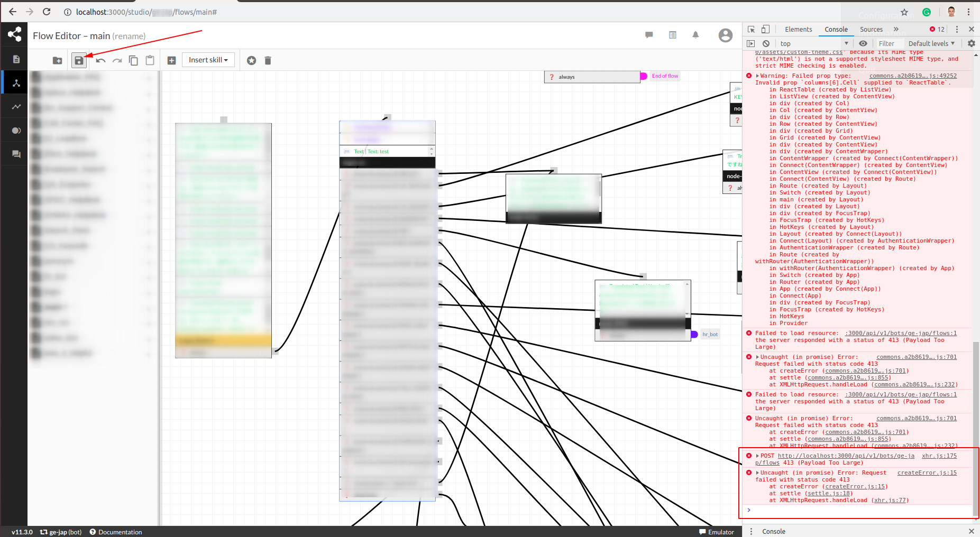This screenshot has height=537, width=980.
Task: Switch to the Elements tab in DevTools
Action: pos(798,29)
